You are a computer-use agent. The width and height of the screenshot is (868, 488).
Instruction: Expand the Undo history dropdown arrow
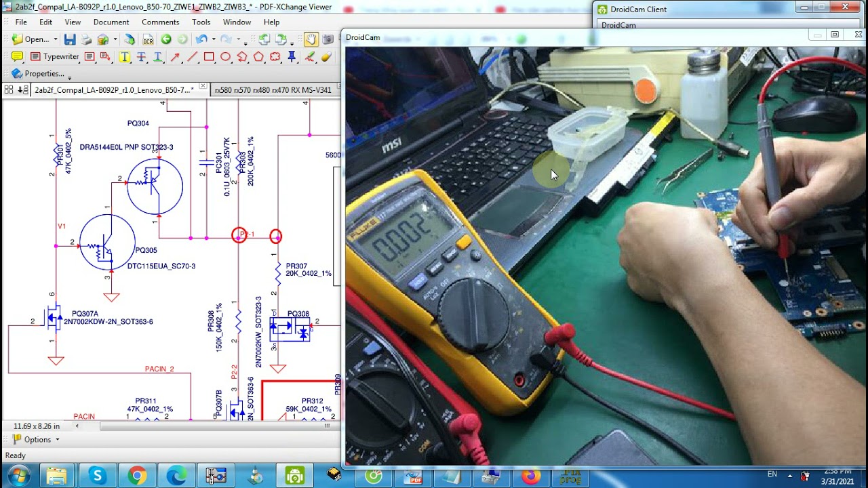point(214,39)
